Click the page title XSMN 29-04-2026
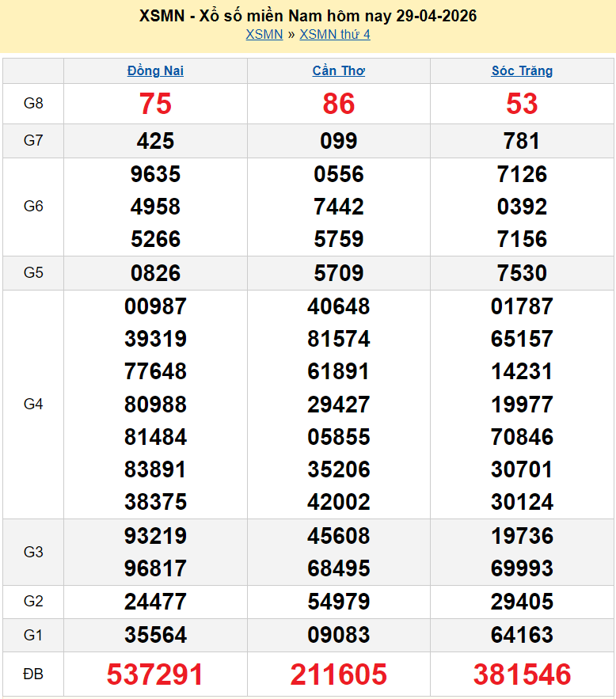The height and width of the screenshot is (699, 616). coord(307,16)
